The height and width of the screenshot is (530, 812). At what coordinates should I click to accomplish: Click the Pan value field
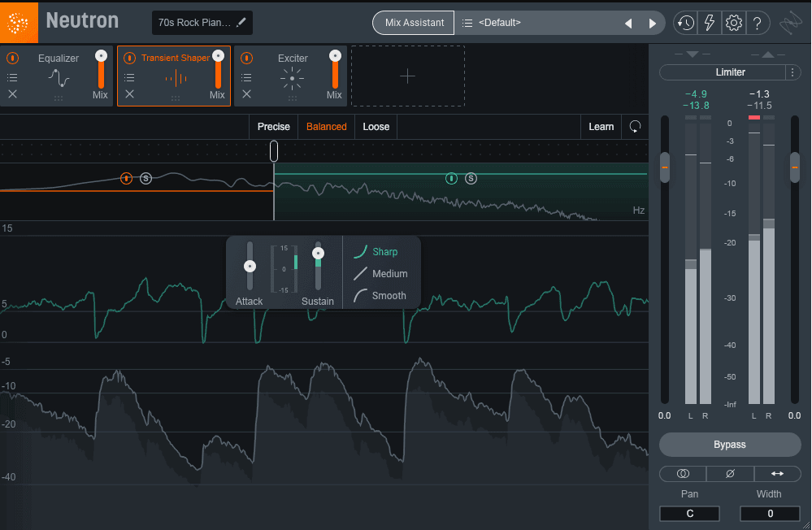click(689, 514)
